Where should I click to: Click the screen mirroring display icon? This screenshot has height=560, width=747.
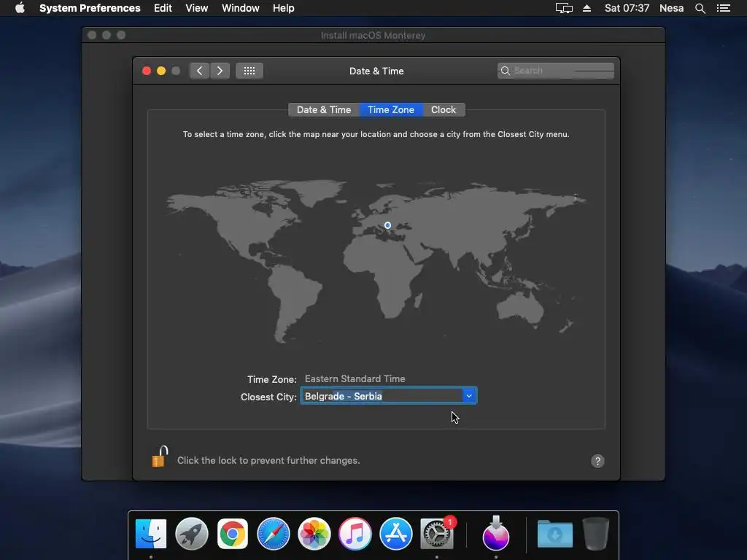(564, 8)
